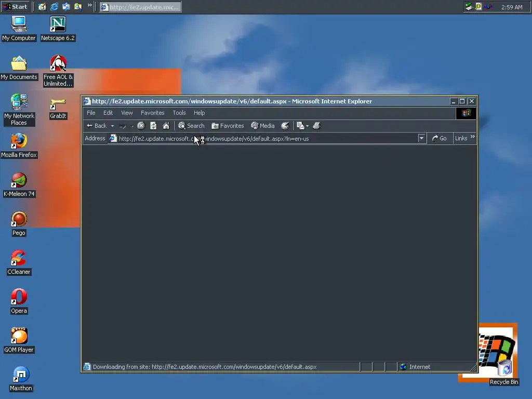Click the IE icon in the title bar
Screen dimensions: 532x399
click(87, 101)
